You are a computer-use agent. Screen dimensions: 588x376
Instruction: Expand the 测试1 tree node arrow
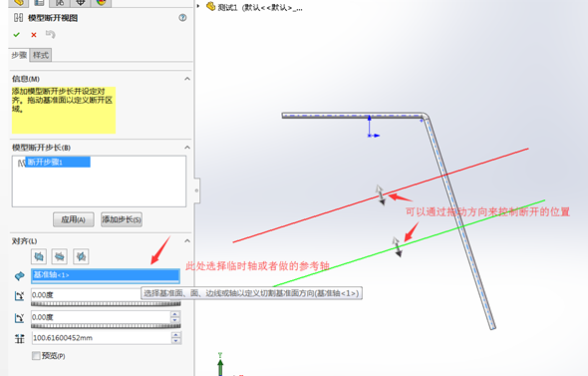coord(198,6)
